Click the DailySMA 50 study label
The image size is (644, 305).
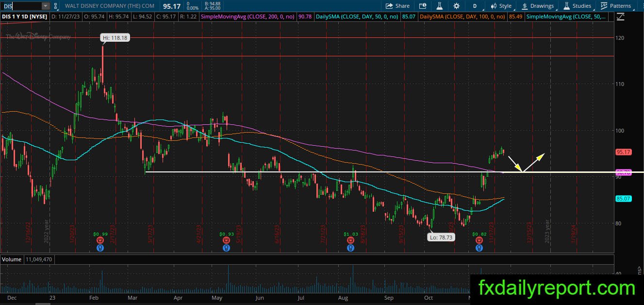point(357,17)
